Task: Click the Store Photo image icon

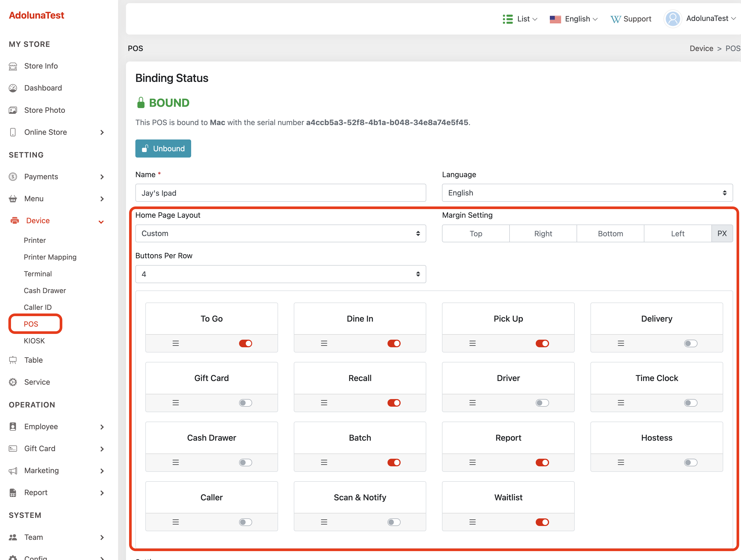Action: pos(13,110)
